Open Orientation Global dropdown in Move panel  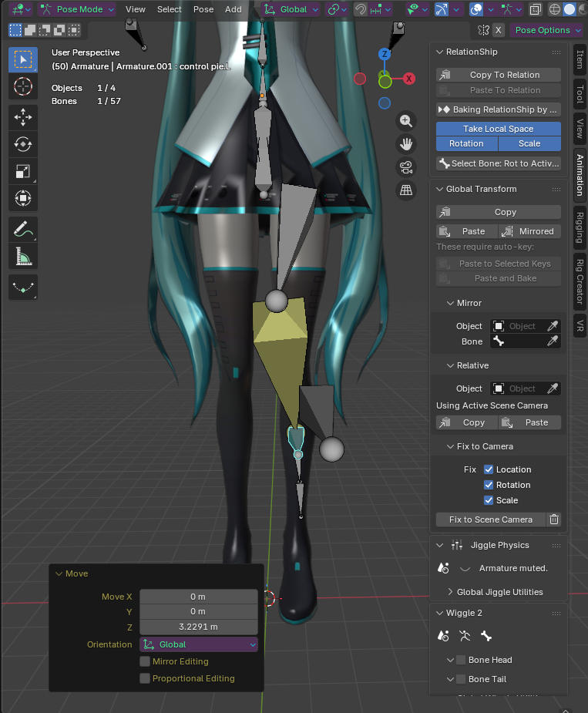click(x=199, y=644)
